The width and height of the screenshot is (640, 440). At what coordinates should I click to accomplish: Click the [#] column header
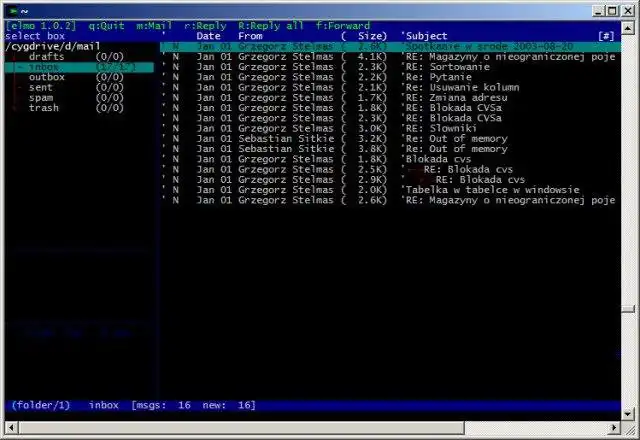(x=606, y=36)
